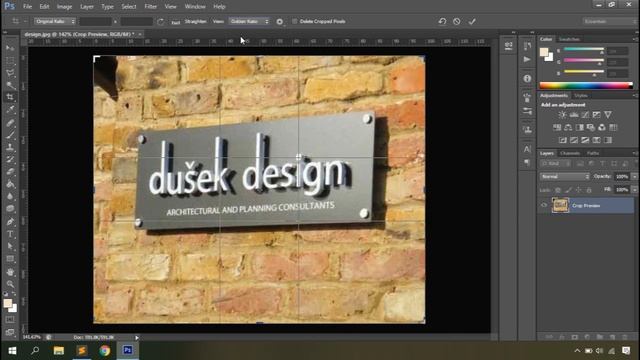Open the File menu
The width and height of the screenshot is (640, 360).
[x=27, y=7]
